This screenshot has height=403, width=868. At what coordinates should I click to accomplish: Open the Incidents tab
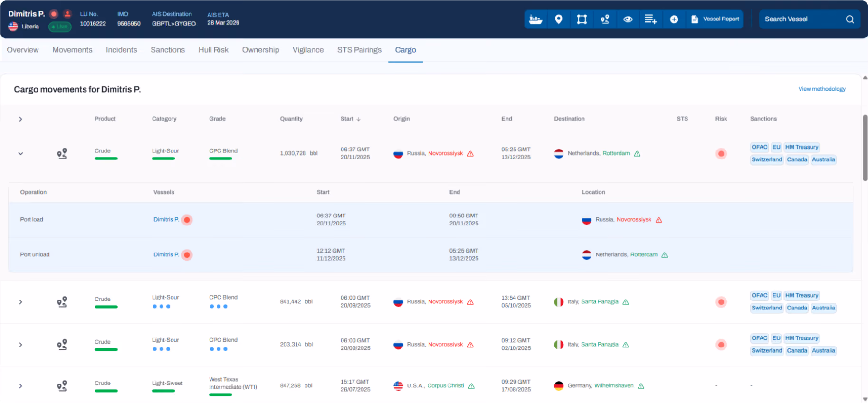point(121,50)
